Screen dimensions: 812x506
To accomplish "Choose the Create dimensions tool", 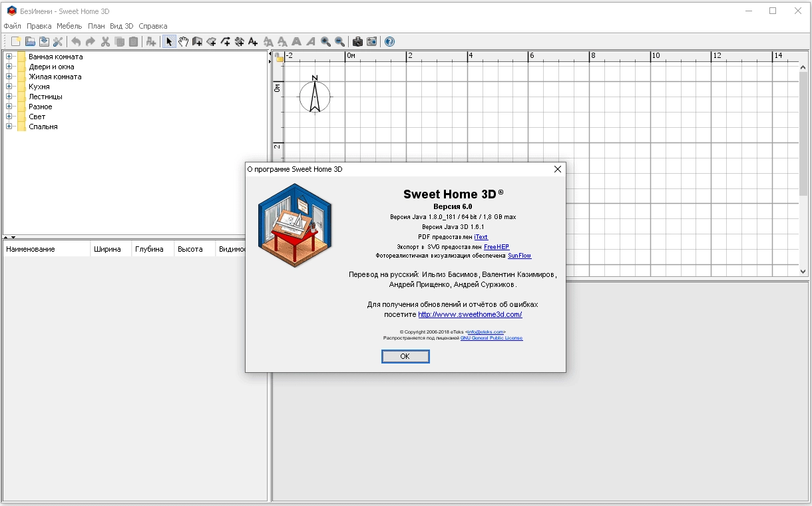I will click(x=239, y=42).
